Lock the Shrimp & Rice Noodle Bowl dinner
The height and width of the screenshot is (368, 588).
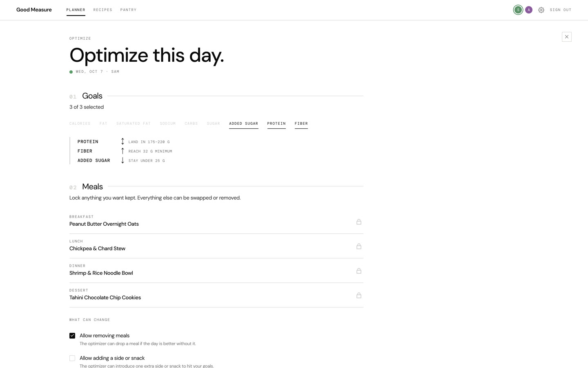point(359,271)
